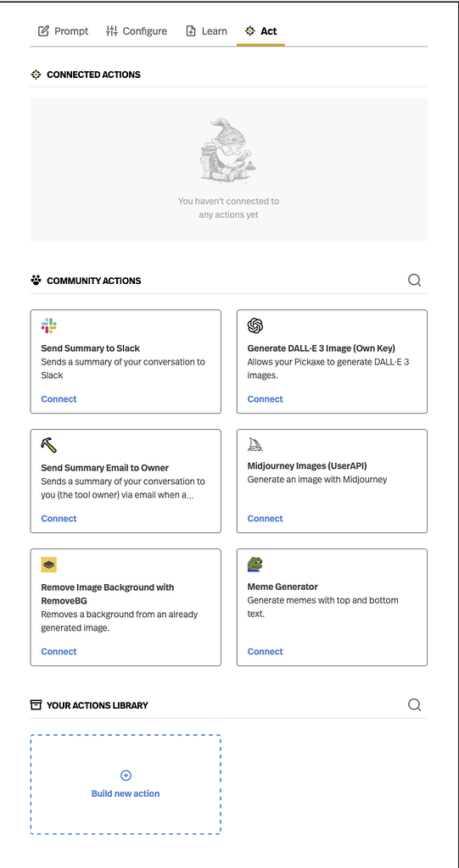Open search in Your Actions Library
The width and height of the screenshot is (459, 868).
point(414,704)
